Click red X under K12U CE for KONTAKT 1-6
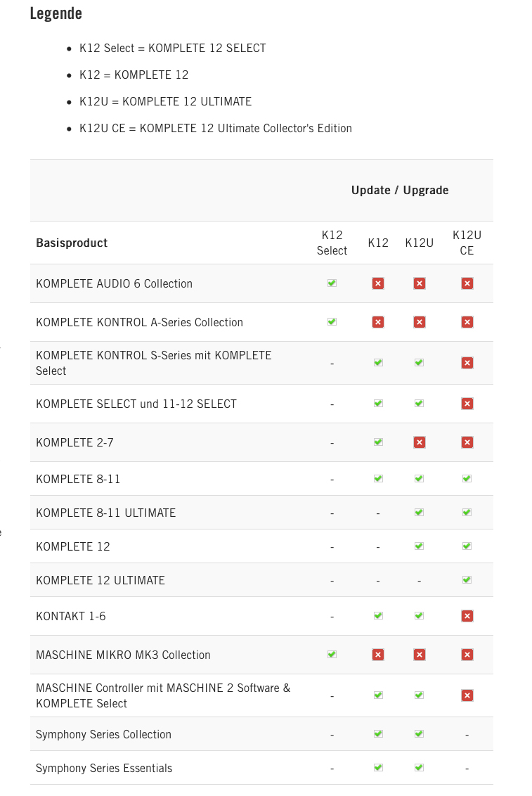The image size is (532, 796). tap(467, 616)
